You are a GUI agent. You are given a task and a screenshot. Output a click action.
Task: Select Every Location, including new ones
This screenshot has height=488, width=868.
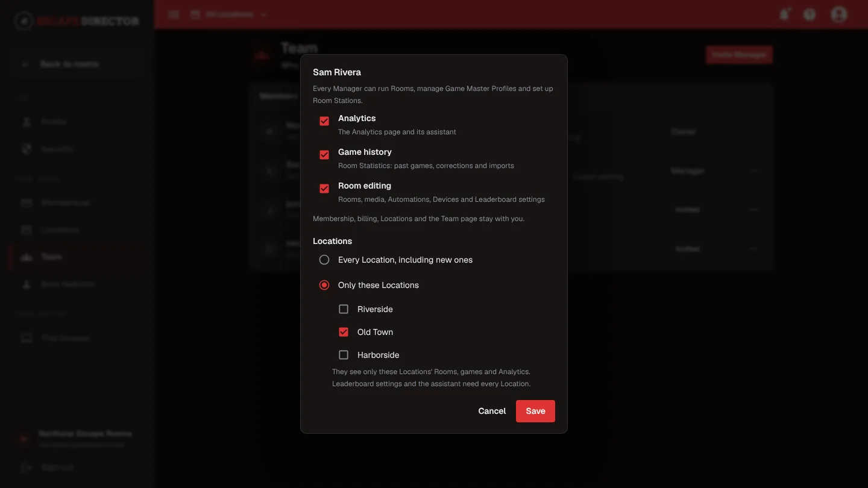click(324, 260)
